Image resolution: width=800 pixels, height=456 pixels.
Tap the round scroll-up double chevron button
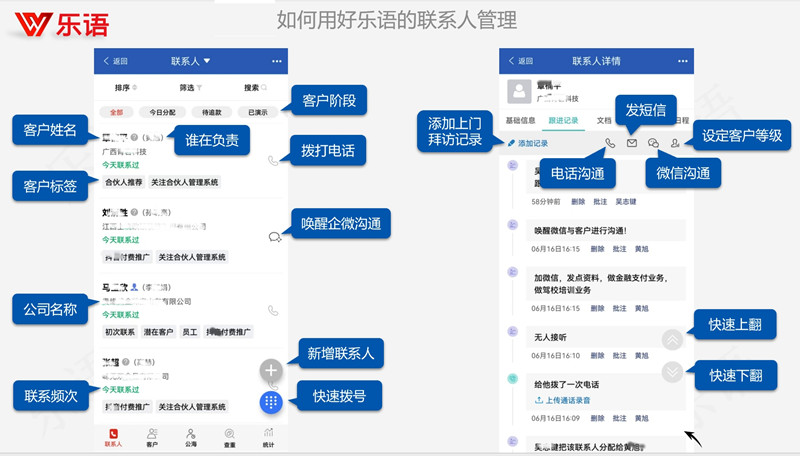672,340
